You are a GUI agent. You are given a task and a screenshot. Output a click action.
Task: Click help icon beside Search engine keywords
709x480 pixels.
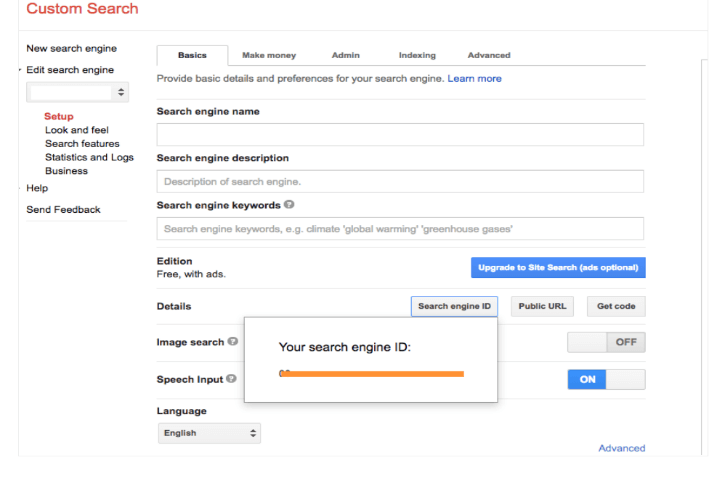click(289, 205)
